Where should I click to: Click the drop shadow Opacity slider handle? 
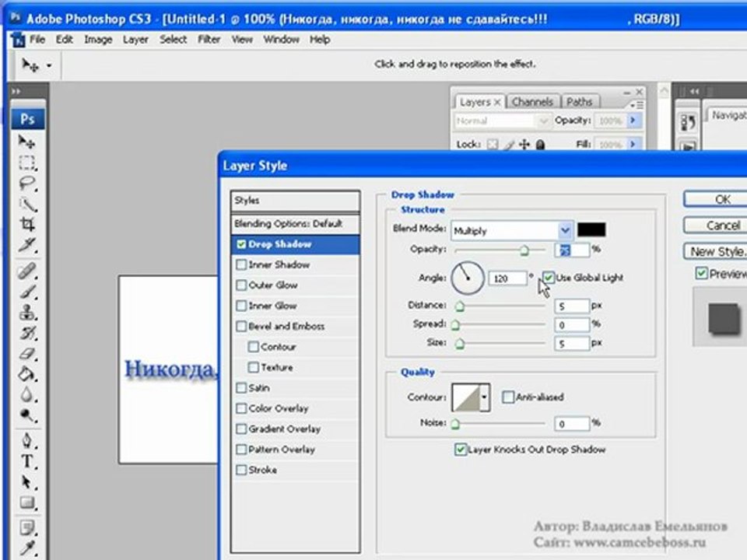(524, 250)
